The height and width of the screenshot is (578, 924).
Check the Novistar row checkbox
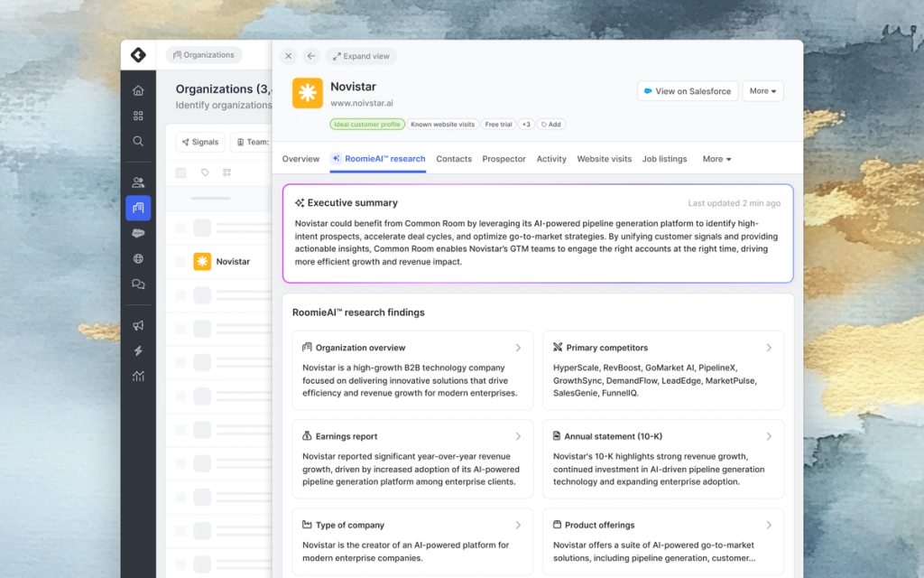(x=180, y=261)
